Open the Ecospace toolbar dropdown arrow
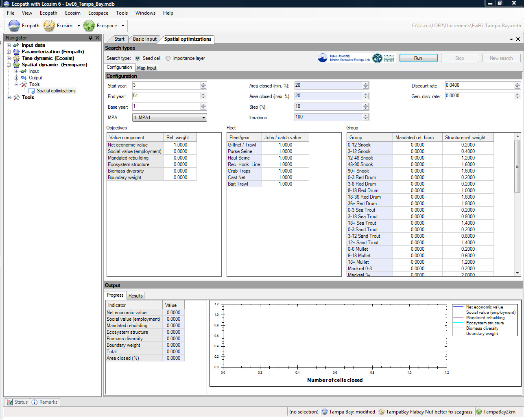 tap(123, 26)
